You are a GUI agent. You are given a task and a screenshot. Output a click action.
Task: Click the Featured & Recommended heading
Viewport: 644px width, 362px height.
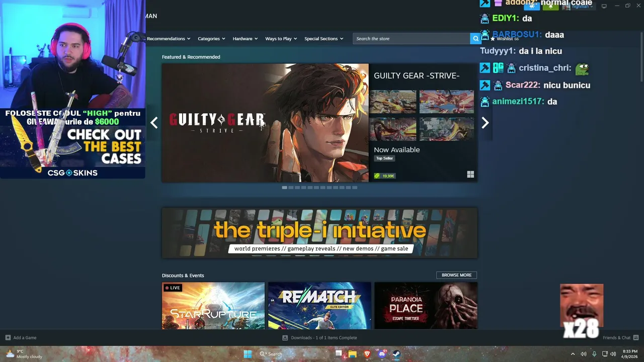tap(191, 57)
